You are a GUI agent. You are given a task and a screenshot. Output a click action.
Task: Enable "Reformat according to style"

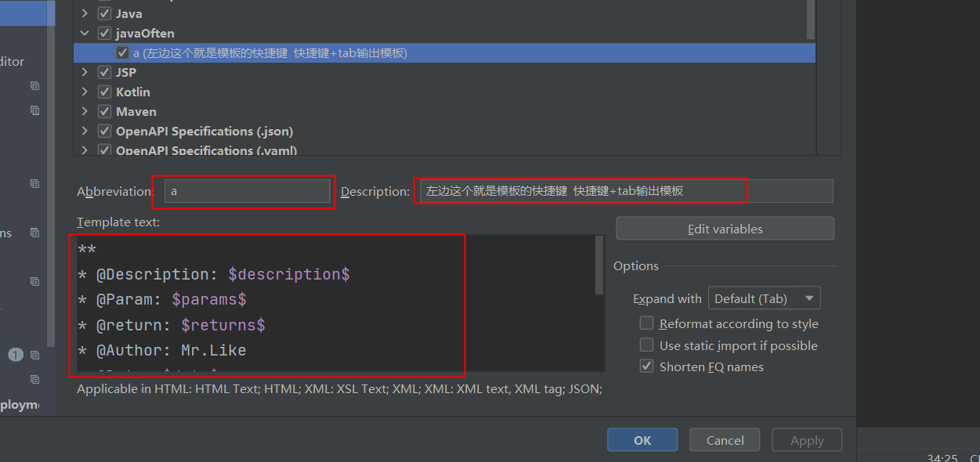[x=646, y=323]
